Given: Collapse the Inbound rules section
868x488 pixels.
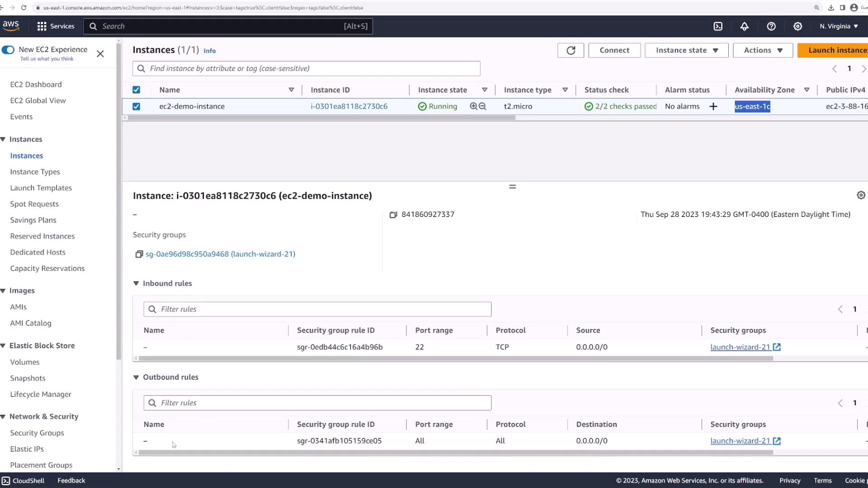Looking at the screenshot, I should click(x=136, y=283).
